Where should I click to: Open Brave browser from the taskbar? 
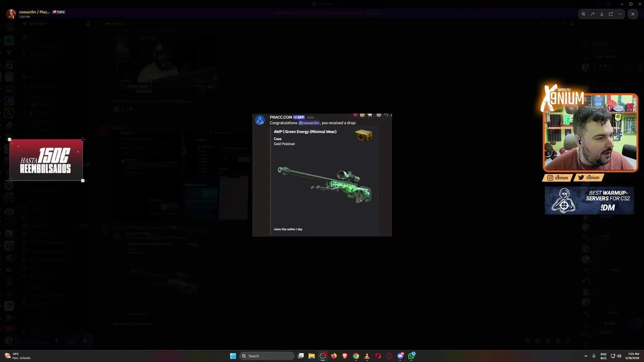[x=345, y=356]
